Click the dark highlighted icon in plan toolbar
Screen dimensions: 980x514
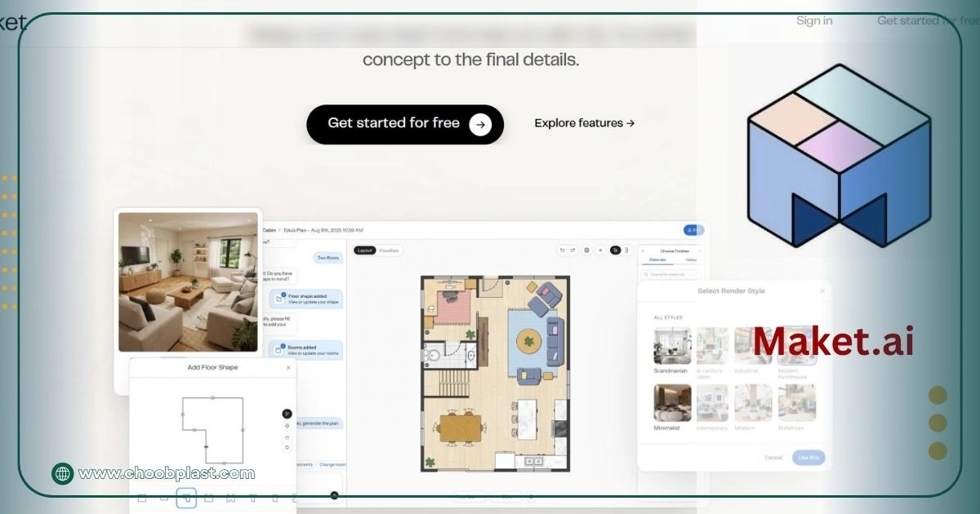pyautogui.click(x=616, y=250)
